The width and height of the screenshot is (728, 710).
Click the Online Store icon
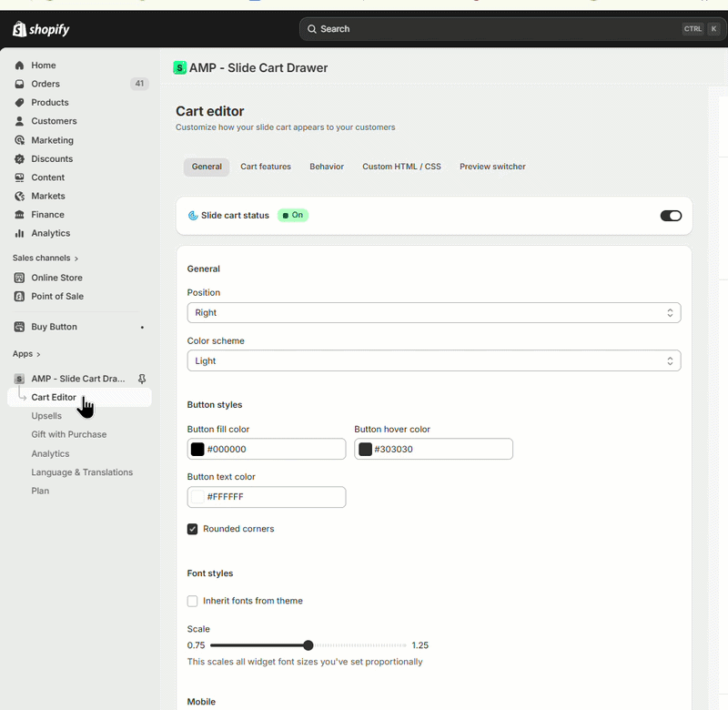click(x=19, y=278)
